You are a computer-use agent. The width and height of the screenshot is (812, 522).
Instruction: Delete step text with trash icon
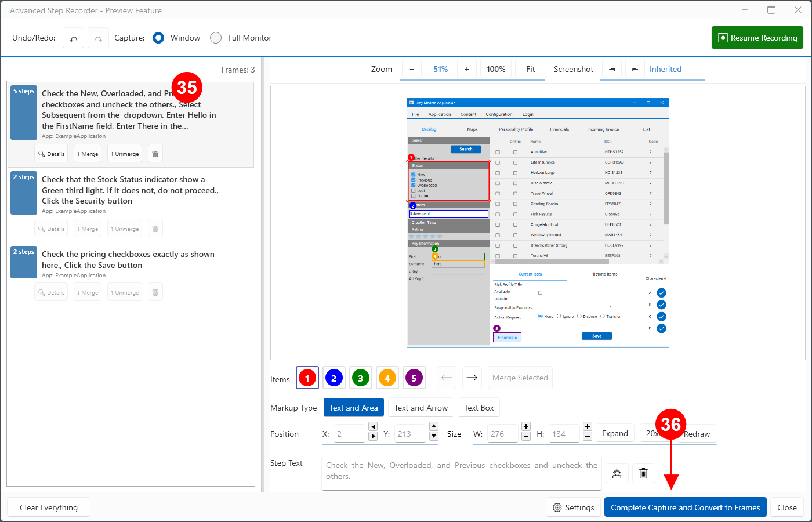(643, 473)
